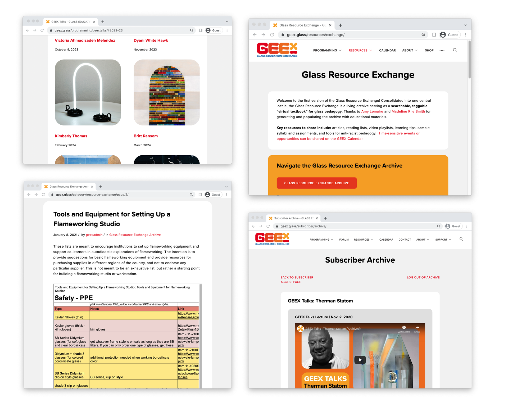
Task: Click BACK TO SUBSCRIBER ACCESS PAGE link
Action: [297, 279]
